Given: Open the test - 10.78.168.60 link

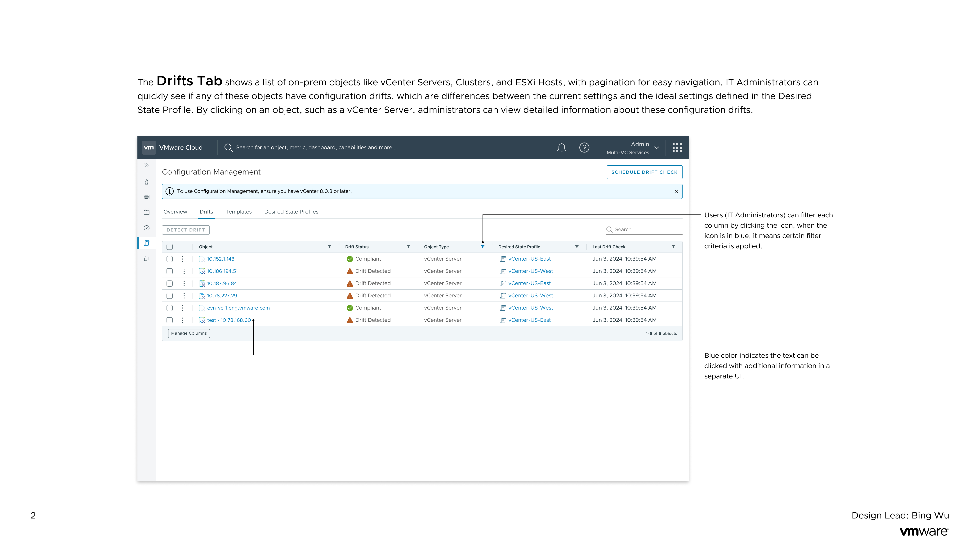Looking at the screenshot, I should click(x=229, y=321).
